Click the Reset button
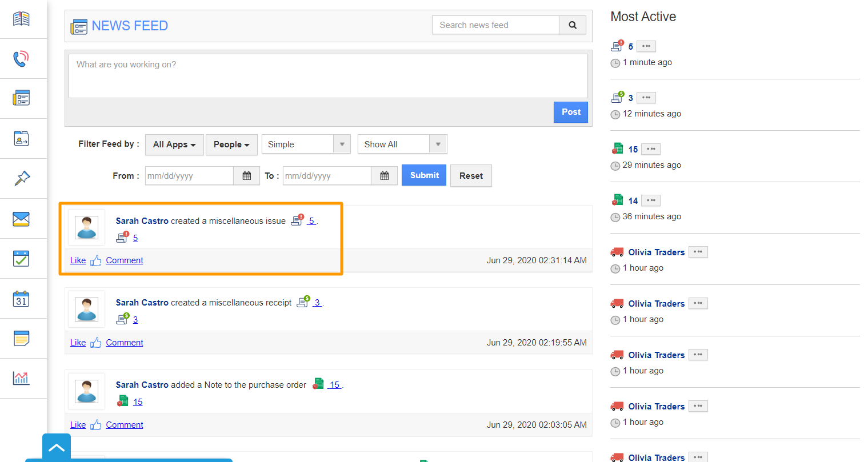The width and height of the screenshot is (868, 462). pos(471,176)
